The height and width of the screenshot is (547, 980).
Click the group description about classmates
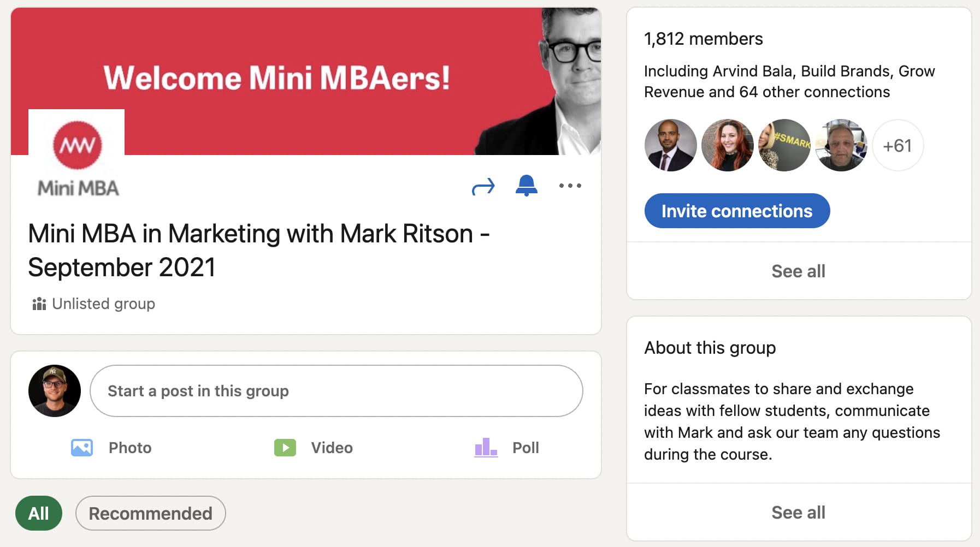[792, 421]
